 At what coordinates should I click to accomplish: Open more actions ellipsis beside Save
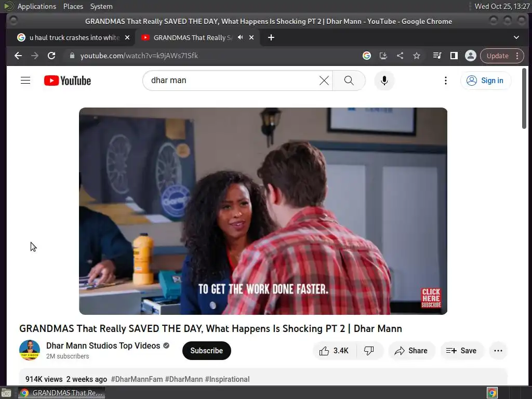tap(498, 351)
